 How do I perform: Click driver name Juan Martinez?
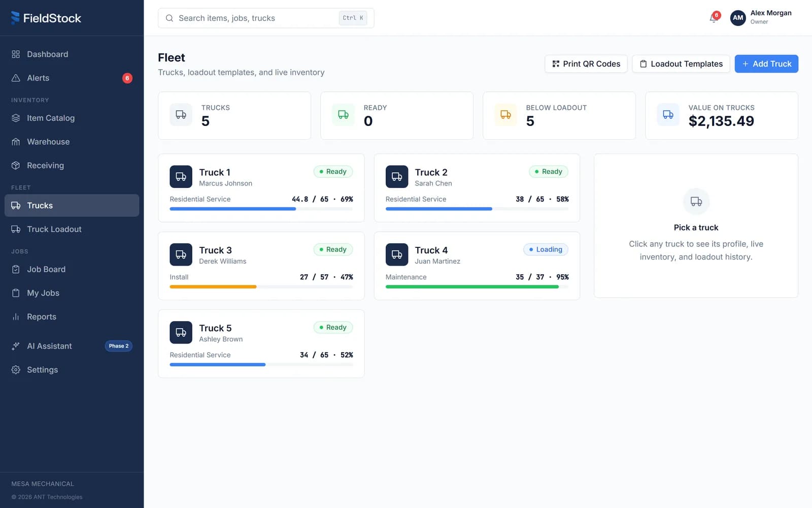(437, 261)
